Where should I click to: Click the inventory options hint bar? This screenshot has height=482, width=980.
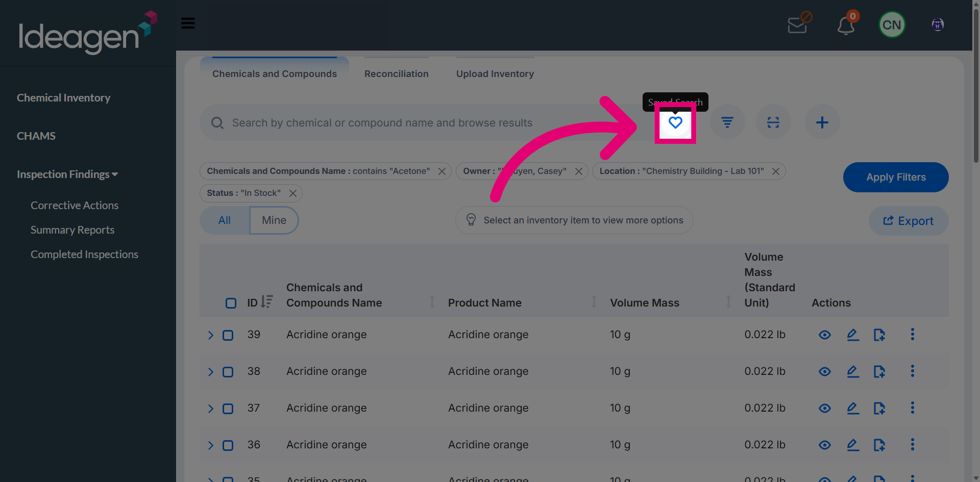(x=574, y=220)
